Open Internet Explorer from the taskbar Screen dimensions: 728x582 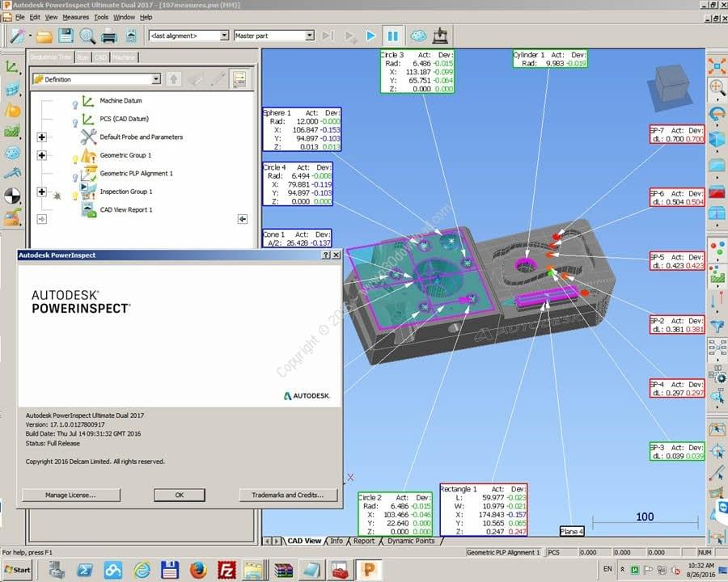[x=142, y=569]
